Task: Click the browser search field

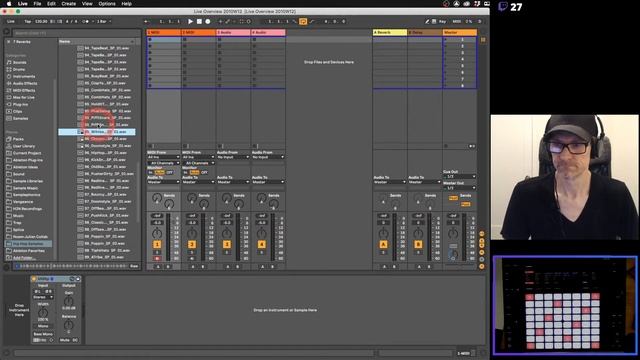Action: click(77, 33)
